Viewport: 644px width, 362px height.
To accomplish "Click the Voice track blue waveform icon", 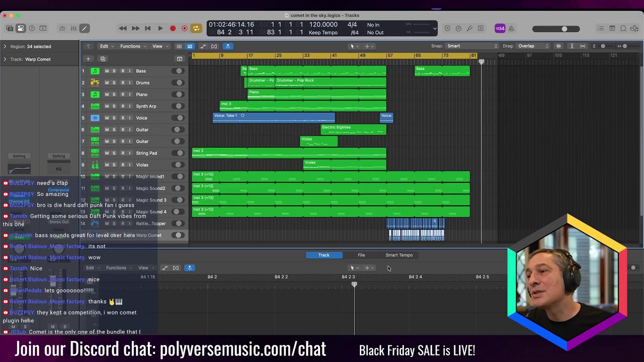I will click(x=95, y=118).
